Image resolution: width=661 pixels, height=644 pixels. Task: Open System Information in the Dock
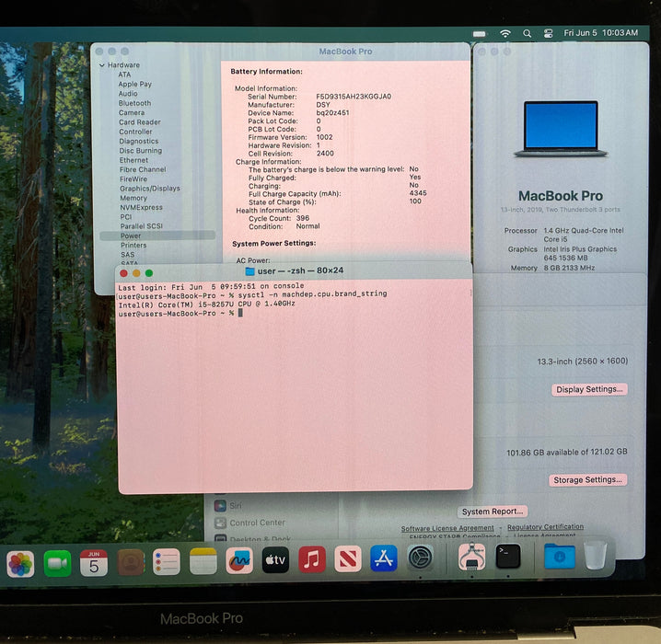click(x=471, y=557)
